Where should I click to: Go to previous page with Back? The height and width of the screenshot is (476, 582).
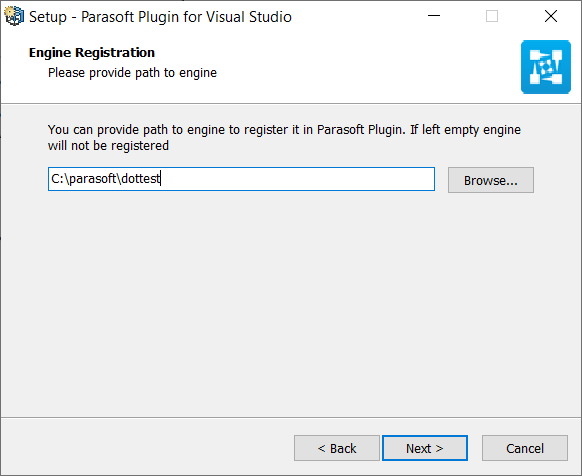[337, 448]
